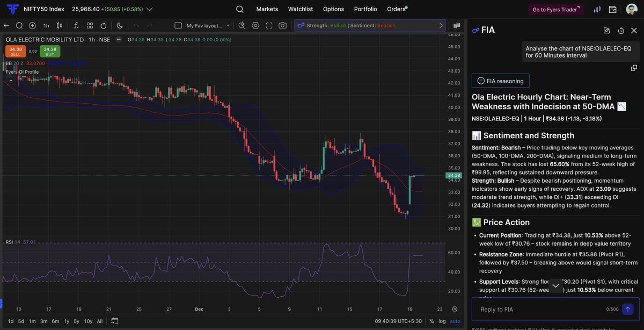Toggle percent scale on the price axis
The image size is (644, 330).
(x=431, y=321)
